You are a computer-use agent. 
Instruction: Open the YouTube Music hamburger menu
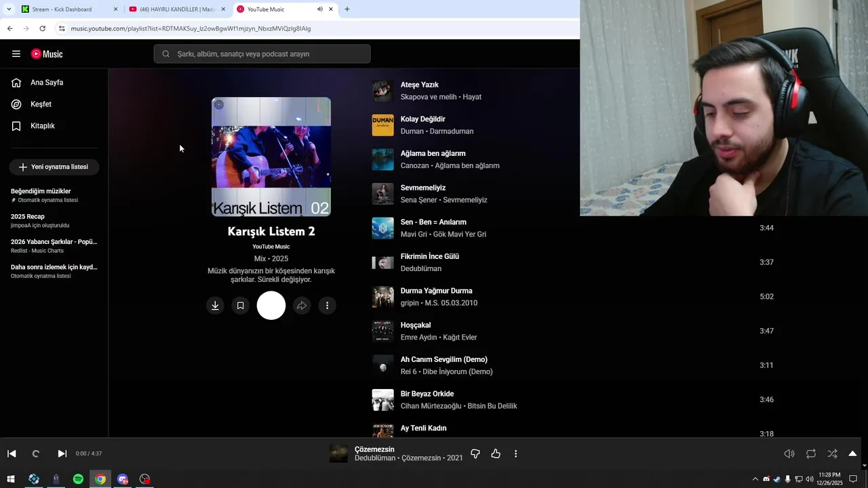pos(16,54)
